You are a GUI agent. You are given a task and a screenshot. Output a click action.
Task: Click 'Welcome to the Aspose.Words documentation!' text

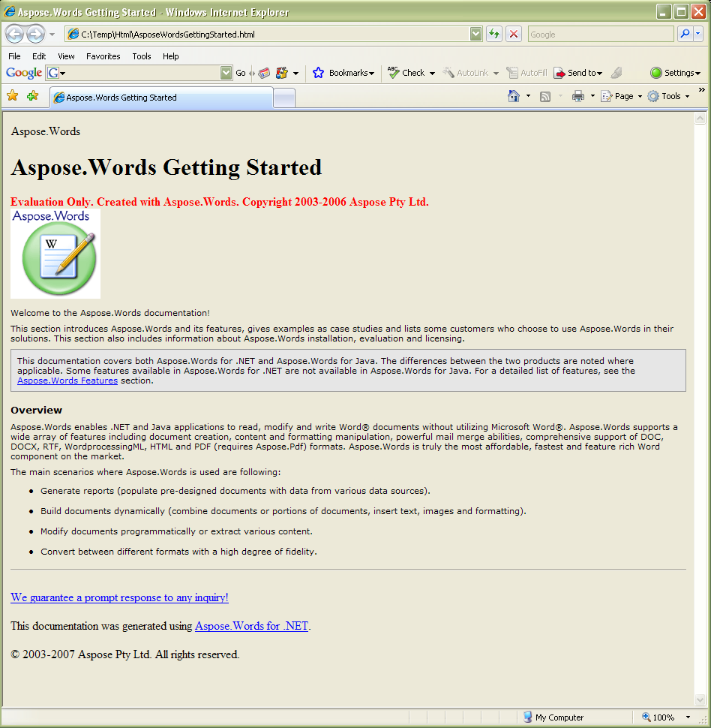(110, 313)
